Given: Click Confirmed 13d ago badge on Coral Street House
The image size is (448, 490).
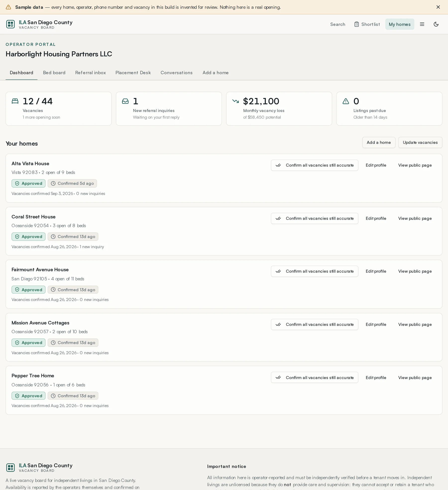Looking at the screenshot, I should [x=73, y=237].
